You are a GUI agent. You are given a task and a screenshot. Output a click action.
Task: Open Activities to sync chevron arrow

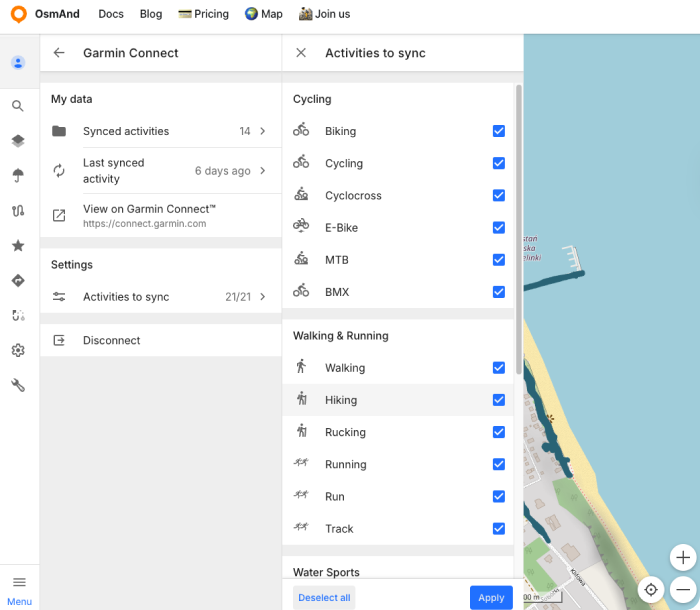tap(262, 297)
